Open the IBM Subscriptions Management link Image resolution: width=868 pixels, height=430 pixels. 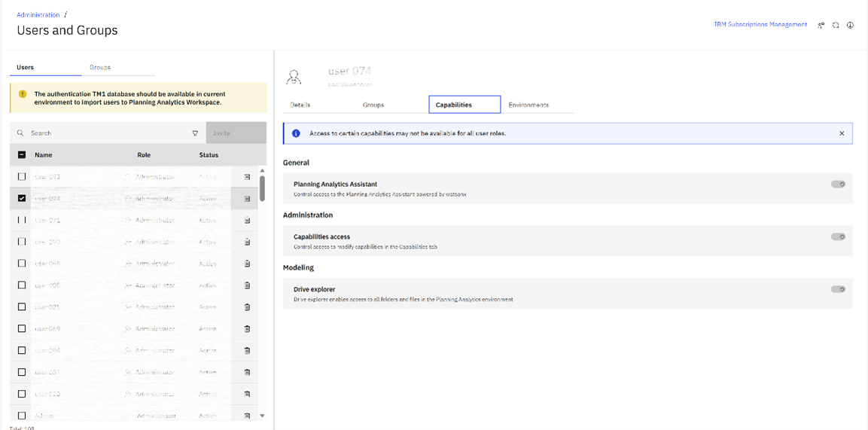point(760,25)
